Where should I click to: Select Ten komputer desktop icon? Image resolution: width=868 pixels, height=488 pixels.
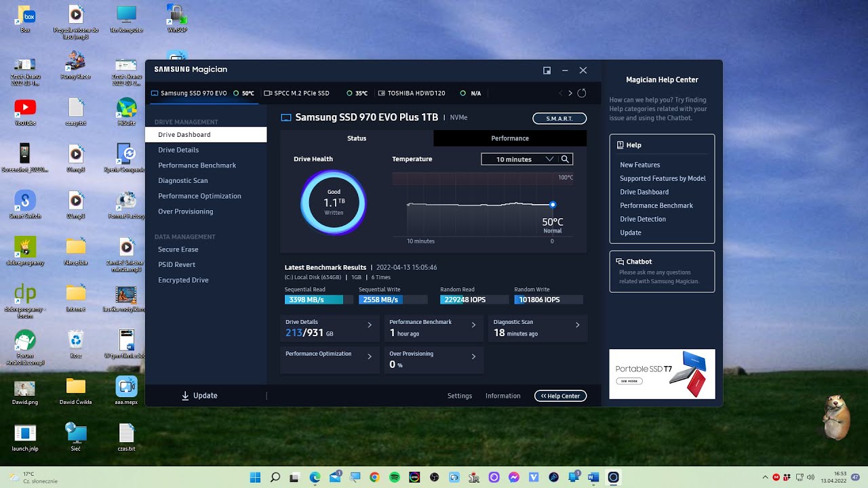[x=126, y=19]
